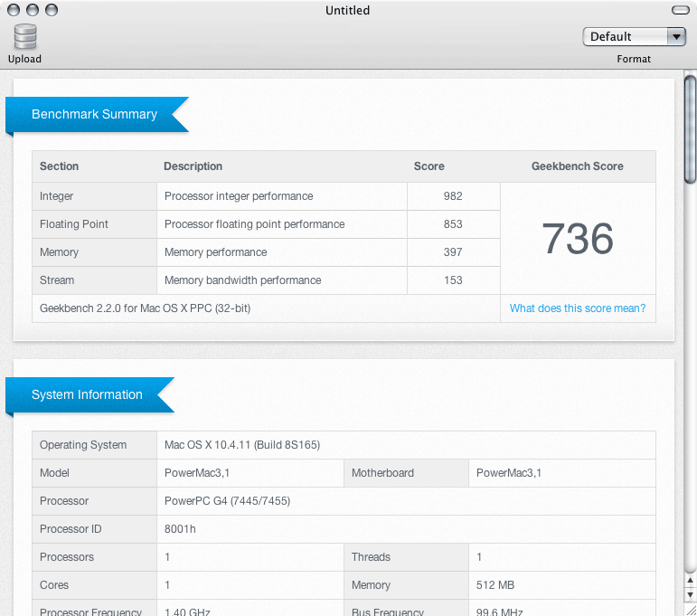The image size is (697, 616).
Task: Click the Stream score value 153
Action: pos(452,280)
